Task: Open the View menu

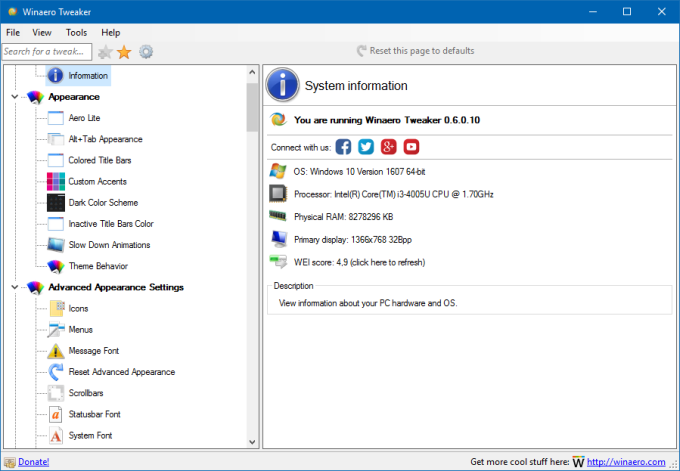Action: [42, 33]
